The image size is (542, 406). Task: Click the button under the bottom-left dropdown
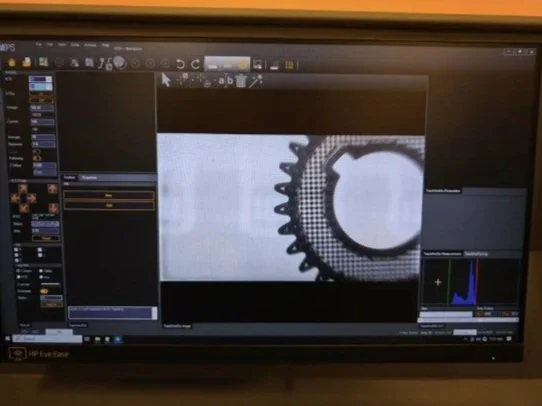pos(52,304)
